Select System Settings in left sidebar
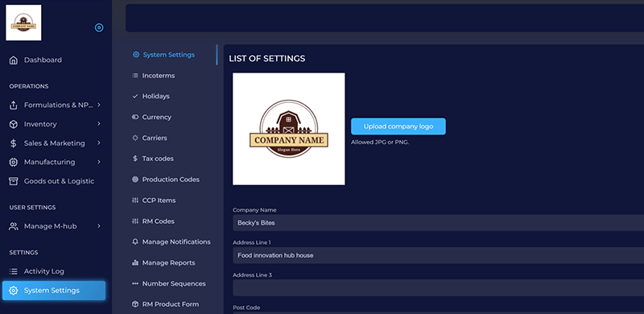 (x=54, y=291)
